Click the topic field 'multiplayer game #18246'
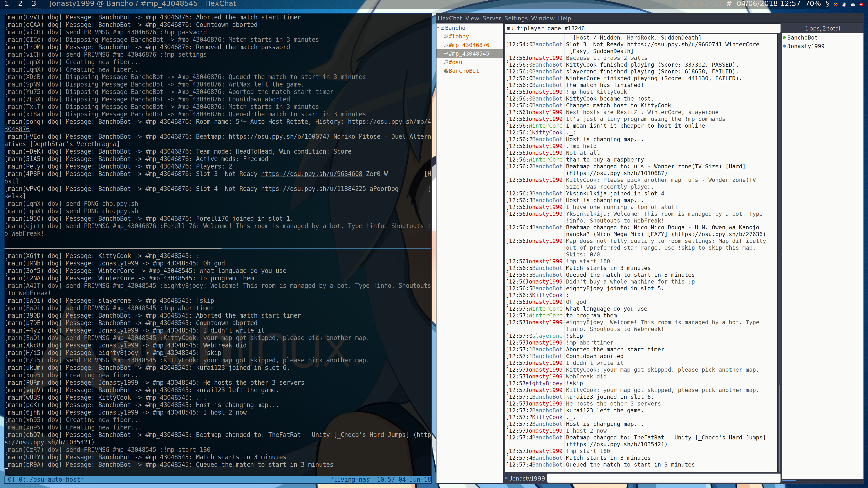The width and height of the screenshot is (868, 488). 643,28
